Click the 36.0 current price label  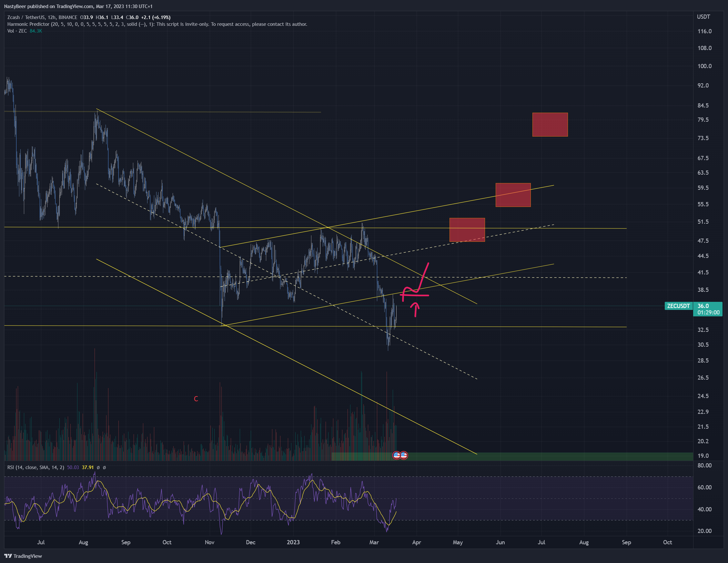[703, 306]
